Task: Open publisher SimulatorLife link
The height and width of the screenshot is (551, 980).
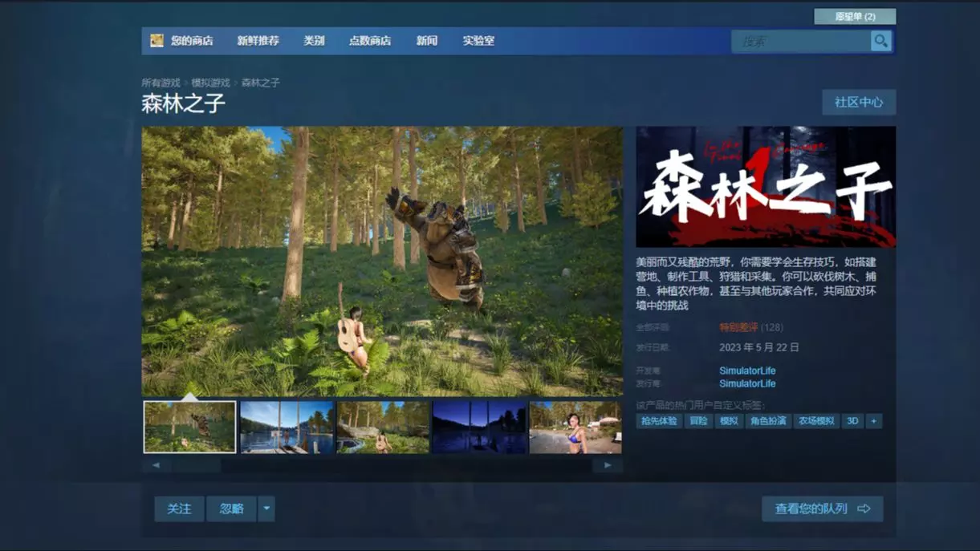Action: point(747,383)
